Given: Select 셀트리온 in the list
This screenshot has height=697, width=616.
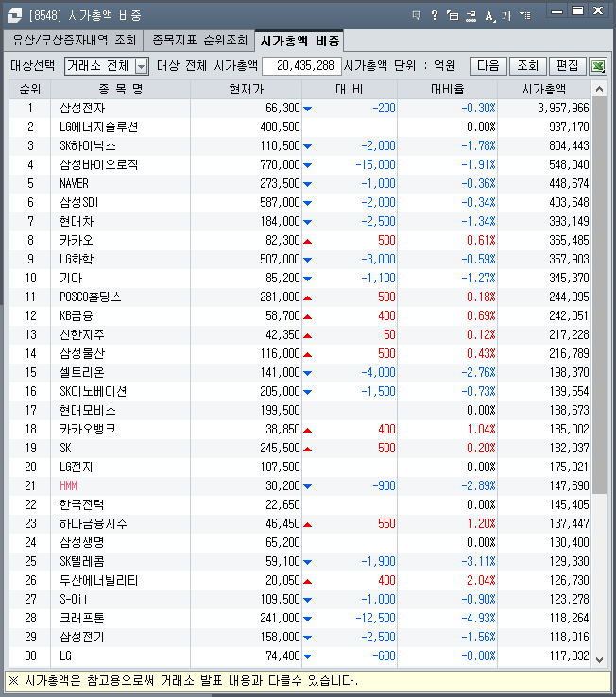Looking at the screenshot, I should 82,372.
